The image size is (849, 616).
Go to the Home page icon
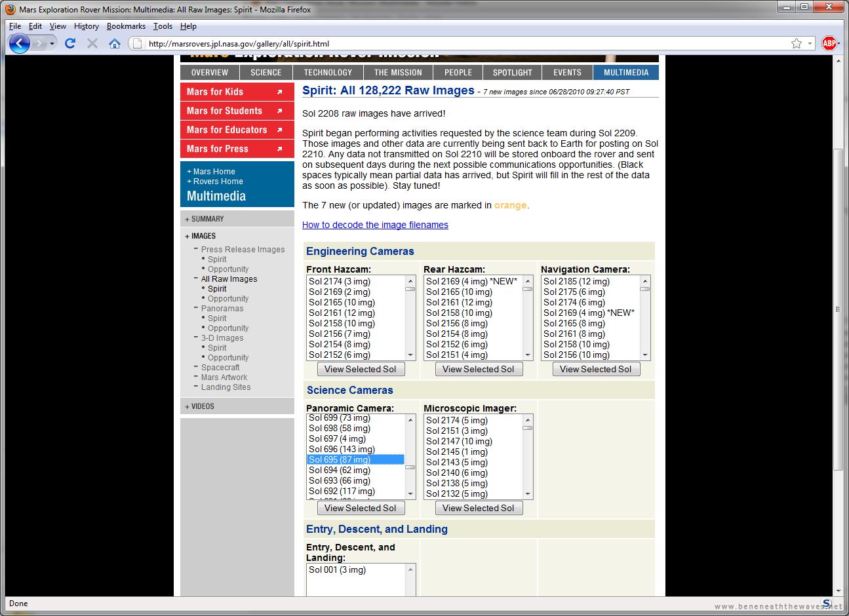[x=115, y=43]
